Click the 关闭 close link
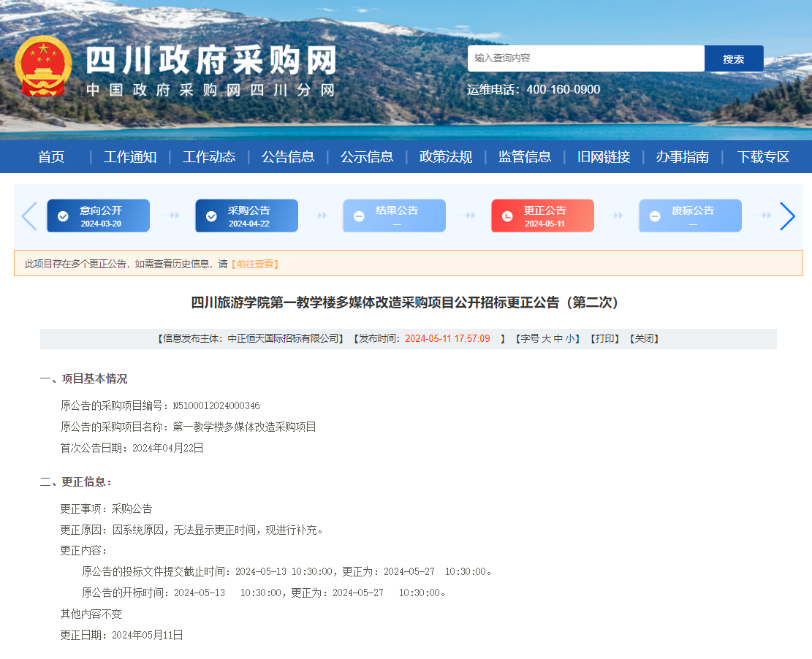This screenshot has width=812, height=659. (644, 338)
